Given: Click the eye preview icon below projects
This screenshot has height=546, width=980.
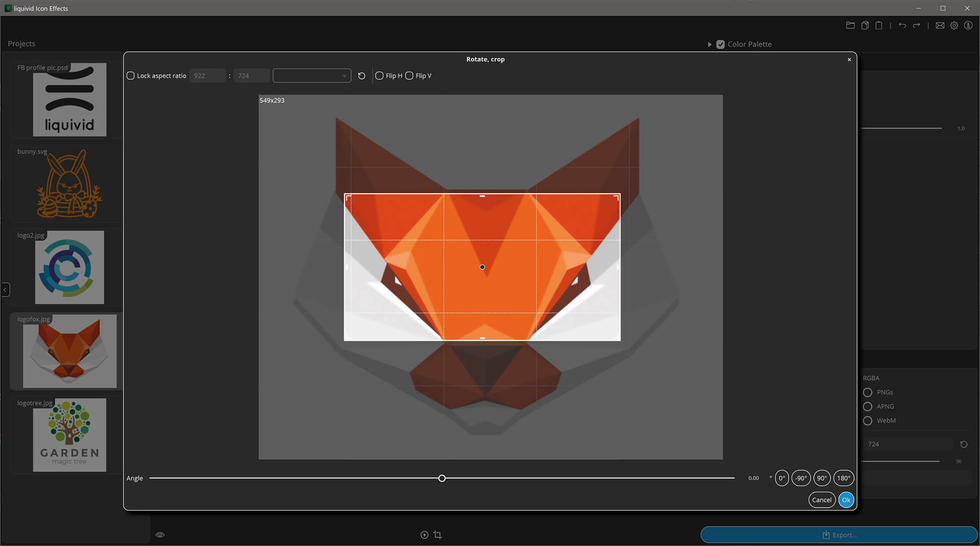Looking at the screenshot, I should coord(160,534).
